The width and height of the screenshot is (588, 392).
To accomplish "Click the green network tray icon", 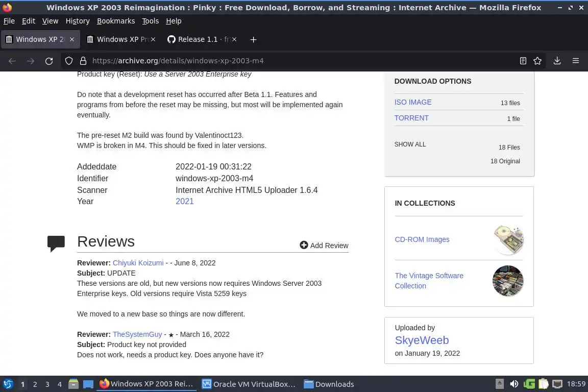I will coord(529,384).
